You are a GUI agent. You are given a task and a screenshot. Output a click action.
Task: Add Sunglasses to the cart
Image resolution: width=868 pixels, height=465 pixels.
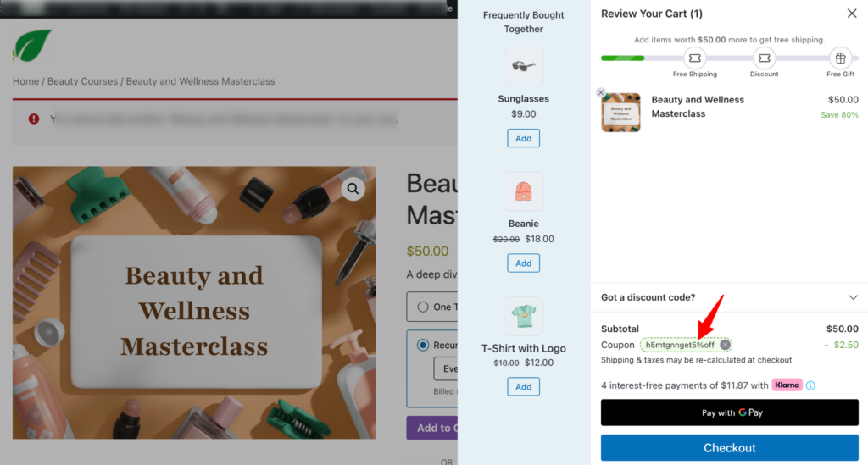(523, 138)
